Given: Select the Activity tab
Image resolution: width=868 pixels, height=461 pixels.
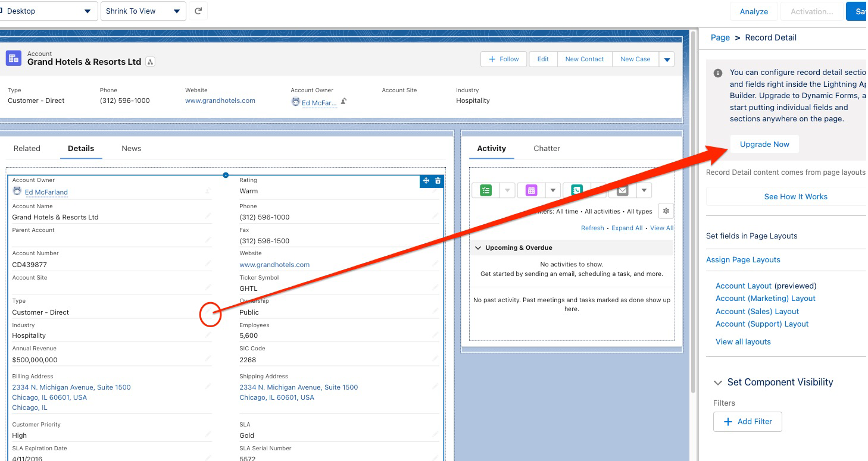Looking at the screenshot, I should (492, 149).
